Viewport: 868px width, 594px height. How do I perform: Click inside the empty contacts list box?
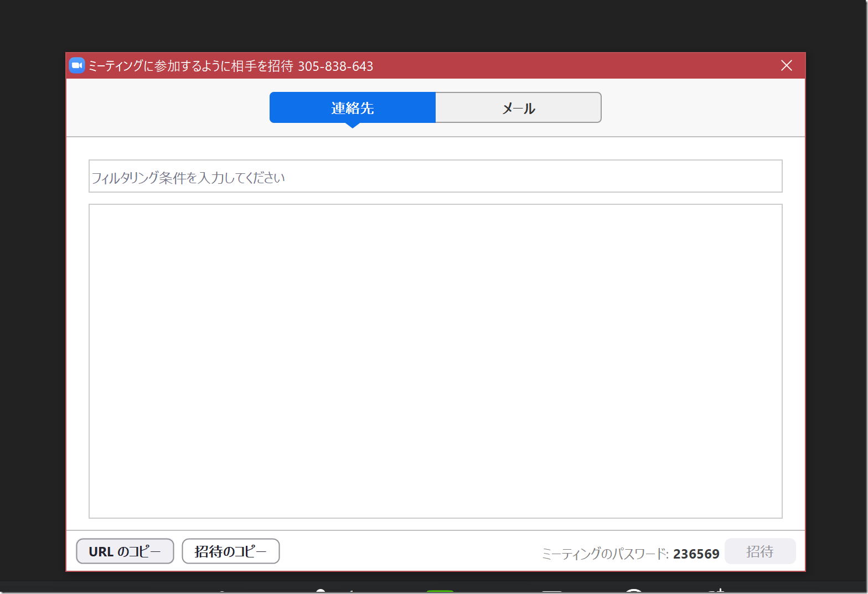pyautogui.click(x=436, y=361)
